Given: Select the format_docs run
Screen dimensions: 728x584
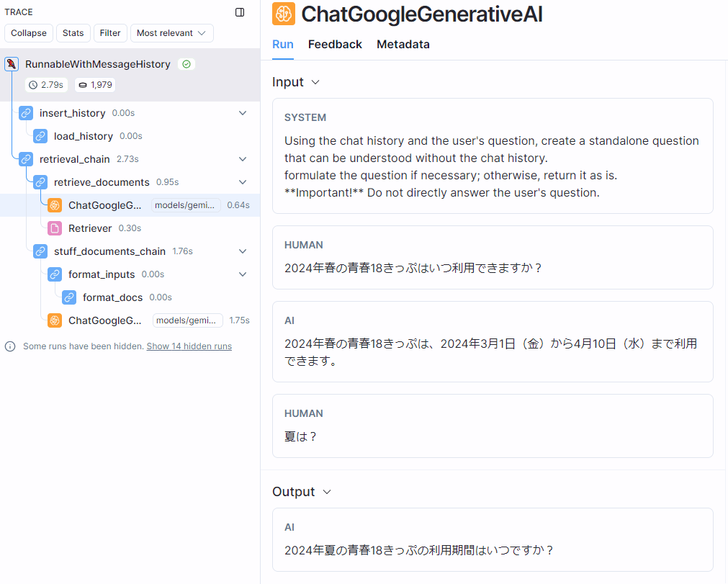Looking at the screenshot, I should [130, 297].
